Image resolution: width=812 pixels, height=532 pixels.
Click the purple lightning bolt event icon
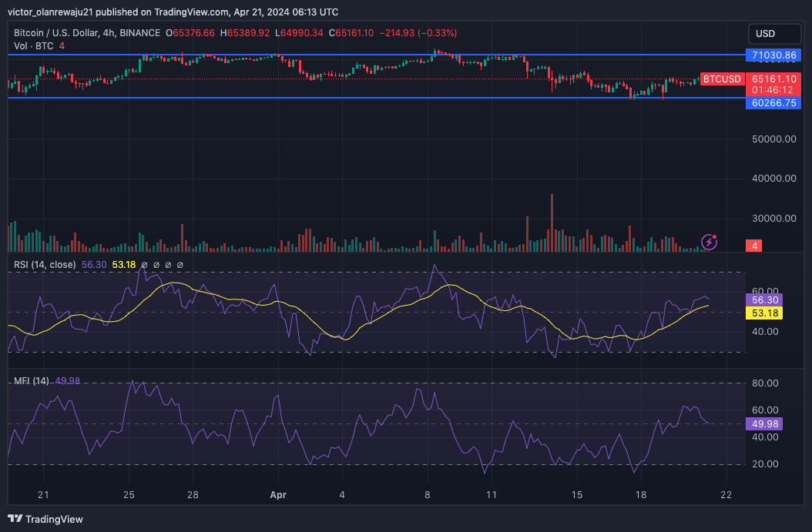710,243
